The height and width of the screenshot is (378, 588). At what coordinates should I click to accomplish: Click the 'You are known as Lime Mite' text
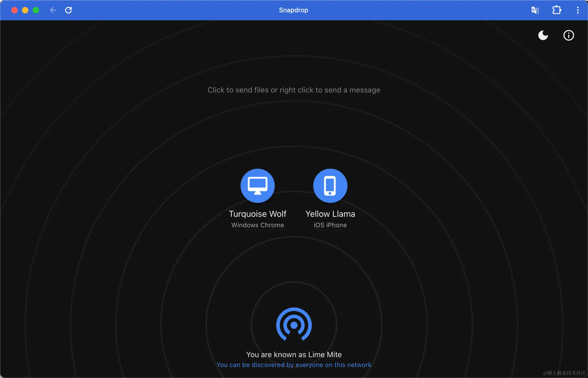[294, 354]
